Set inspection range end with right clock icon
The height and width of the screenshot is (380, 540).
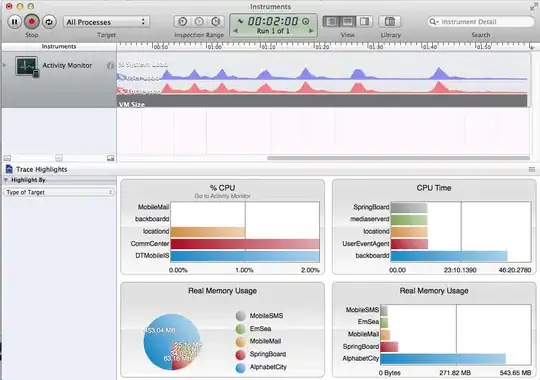pos(216,22)
